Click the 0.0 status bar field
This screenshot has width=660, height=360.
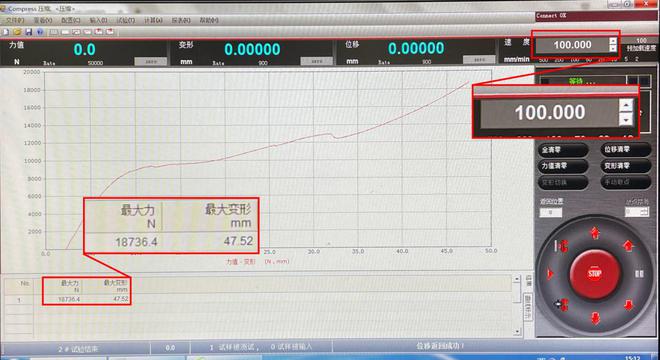[170, 348]
